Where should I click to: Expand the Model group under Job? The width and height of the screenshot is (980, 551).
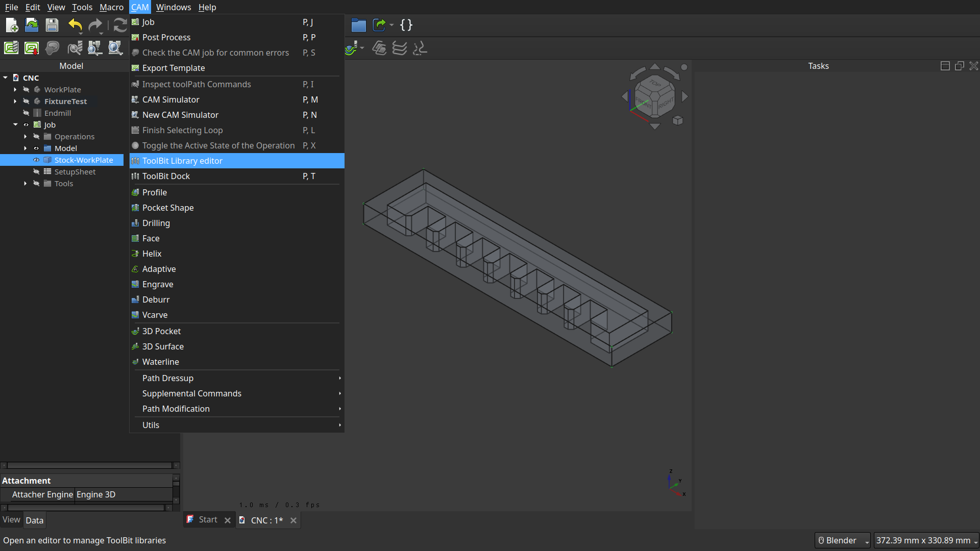pos(26,148)
